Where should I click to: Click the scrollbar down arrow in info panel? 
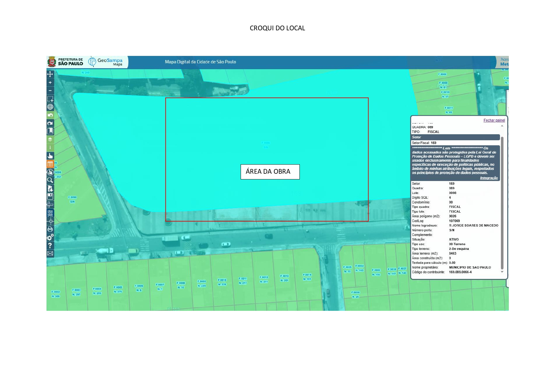click(x=502, y=272)
